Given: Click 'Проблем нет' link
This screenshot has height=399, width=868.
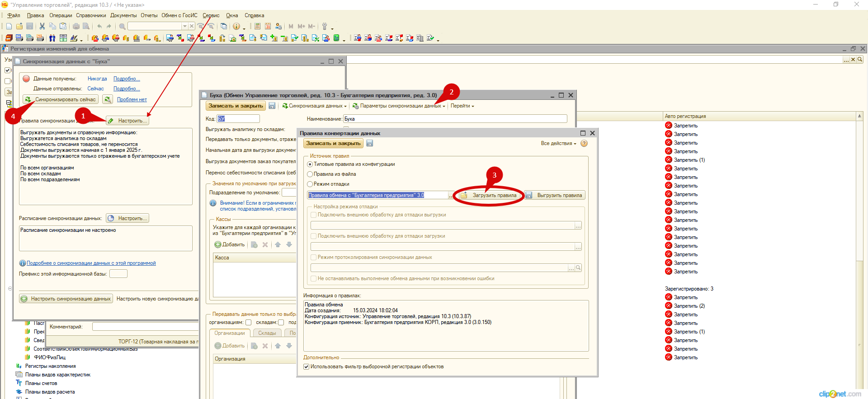Looking at the screenshot, I should pos(132,99).
